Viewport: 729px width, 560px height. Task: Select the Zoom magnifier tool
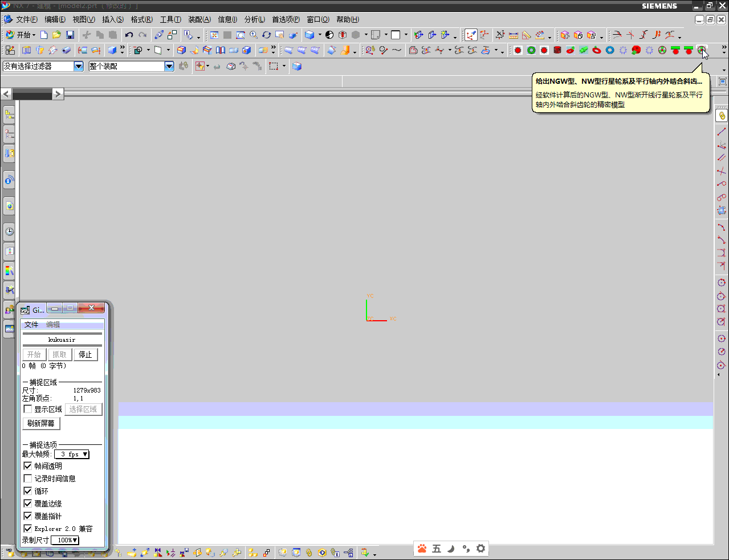(254, 35)
